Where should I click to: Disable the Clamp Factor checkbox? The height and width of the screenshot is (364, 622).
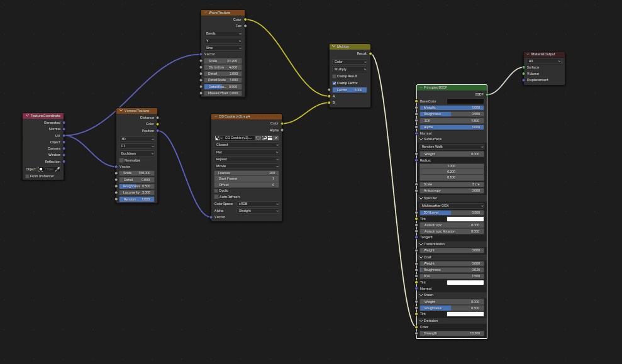pyautogui.click(x=334, y=83)
